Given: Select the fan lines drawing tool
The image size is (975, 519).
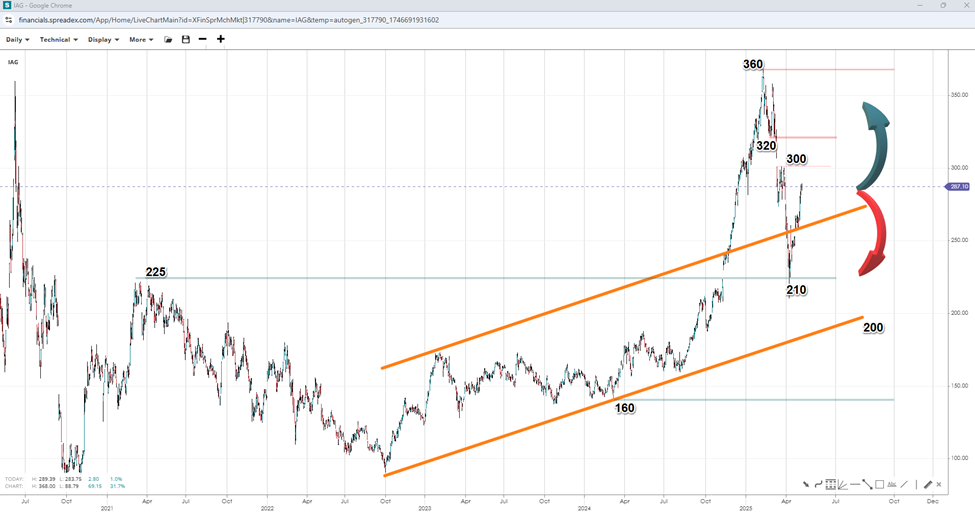Looking at the screenshot, I should [842, 485].
